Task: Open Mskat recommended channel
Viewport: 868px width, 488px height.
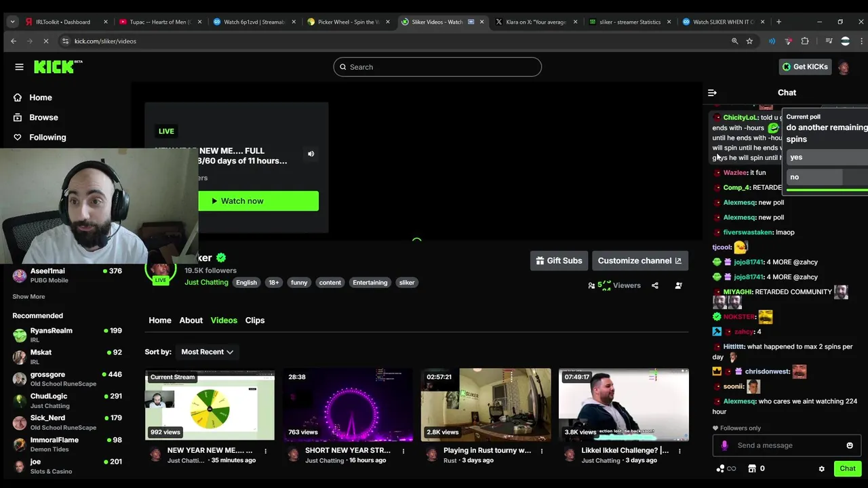Action: [x=67, y=357]
